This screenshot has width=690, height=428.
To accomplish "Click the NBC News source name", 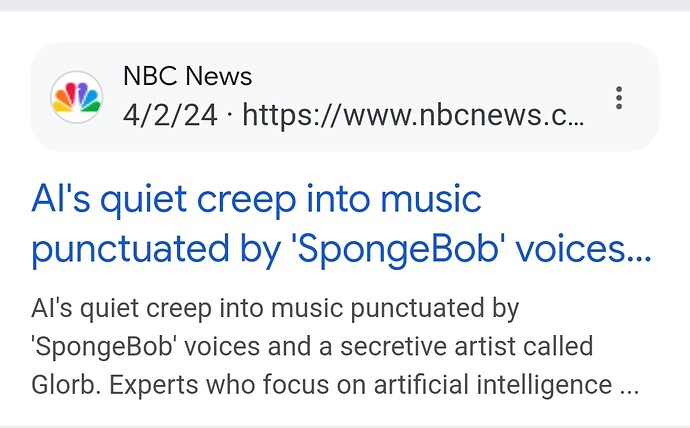I will 187,76.
